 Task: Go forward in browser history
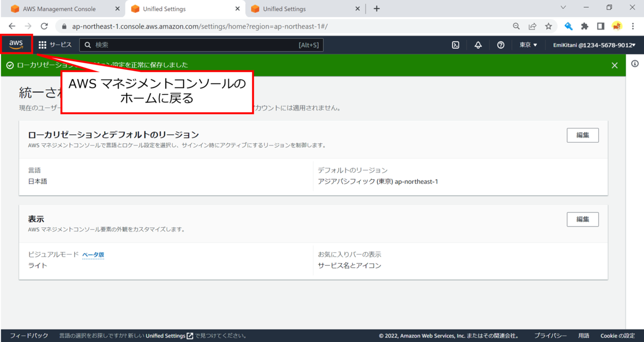28,26
